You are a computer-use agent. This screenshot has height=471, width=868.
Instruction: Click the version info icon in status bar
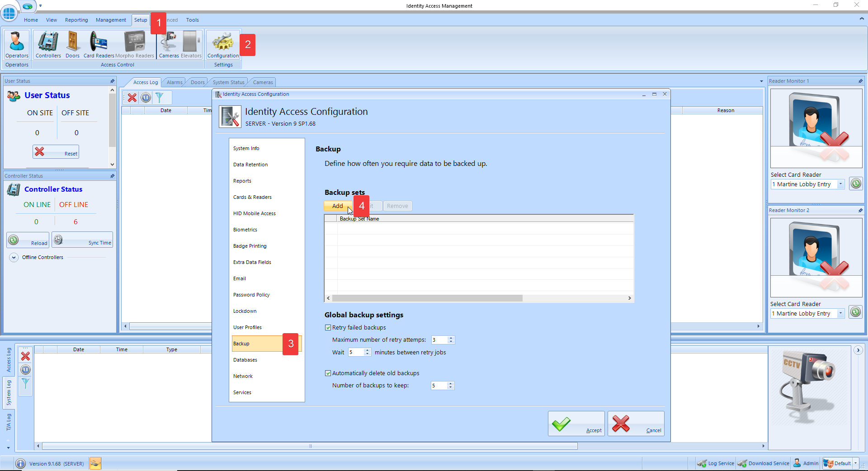pyautogui.click(x=20, y=463)
